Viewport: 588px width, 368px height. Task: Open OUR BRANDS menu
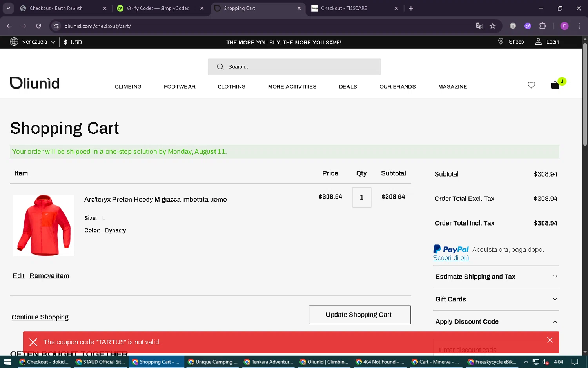tap(397, 87)
